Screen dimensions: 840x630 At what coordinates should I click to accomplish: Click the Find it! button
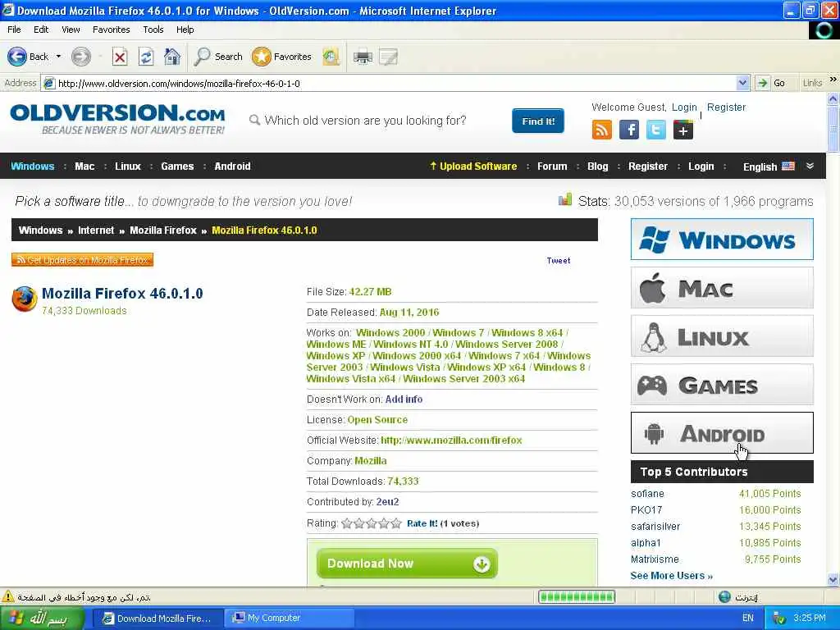pos(538,121)
